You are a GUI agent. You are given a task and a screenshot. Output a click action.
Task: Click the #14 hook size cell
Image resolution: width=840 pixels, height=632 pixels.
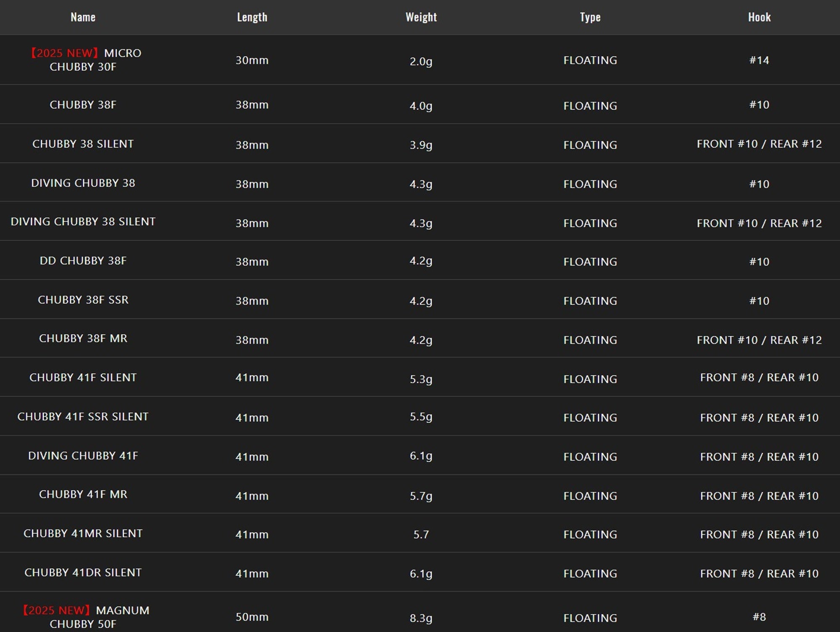pyautogui.click(x=759, y=60)
